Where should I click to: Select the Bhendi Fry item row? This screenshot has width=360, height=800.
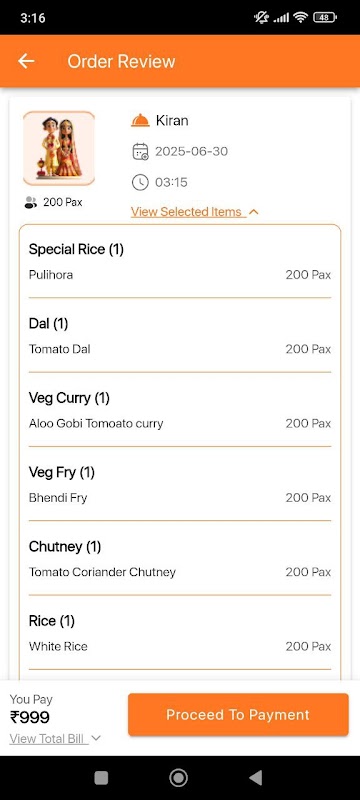click(x=179, y=498)
